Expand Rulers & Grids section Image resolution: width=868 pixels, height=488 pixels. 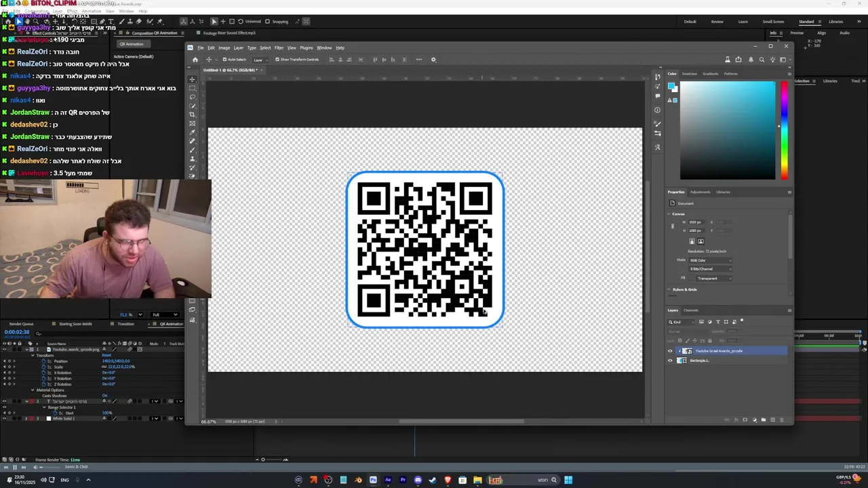[x=669, y=289]
